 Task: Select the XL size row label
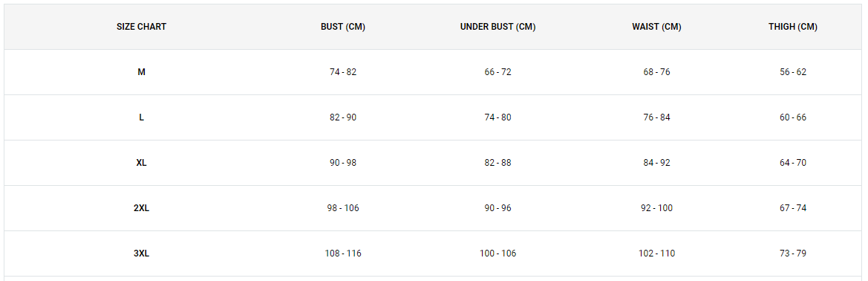(x=141, y=163)
